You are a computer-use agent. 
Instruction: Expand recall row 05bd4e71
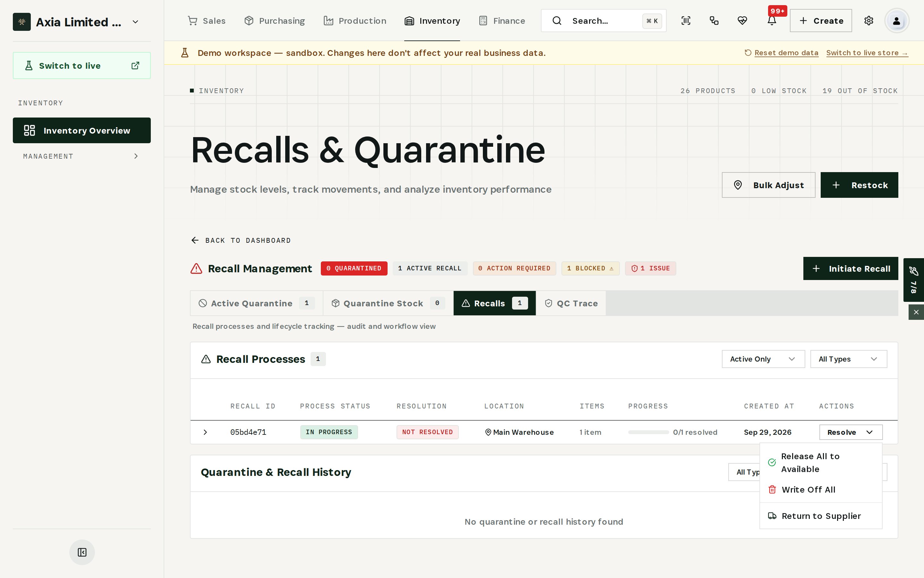205,432
